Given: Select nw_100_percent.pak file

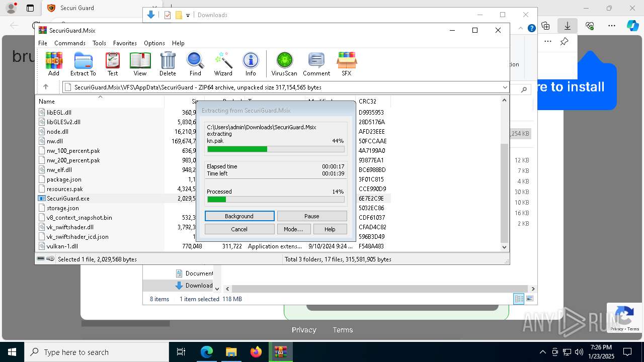Looking at the screenshot, I should 73,150.
